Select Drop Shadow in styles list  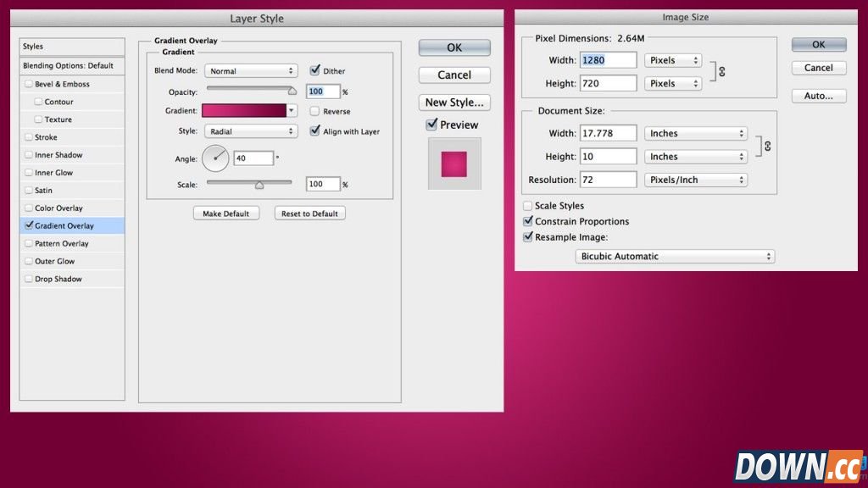(58, 279)
